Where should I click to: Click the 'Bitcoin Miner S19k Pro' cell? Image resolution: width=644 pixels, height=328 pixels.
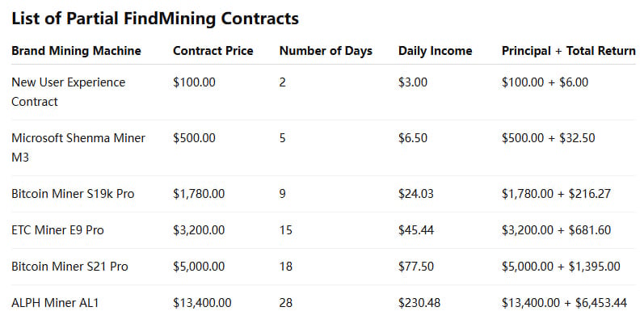click(73, 194)
